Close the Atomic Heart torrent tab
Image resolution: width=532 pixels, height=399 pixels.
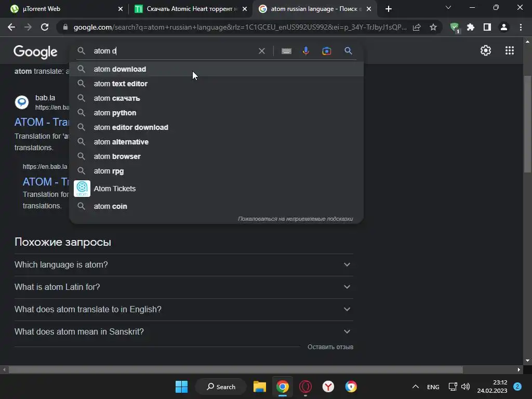[245, 9]
